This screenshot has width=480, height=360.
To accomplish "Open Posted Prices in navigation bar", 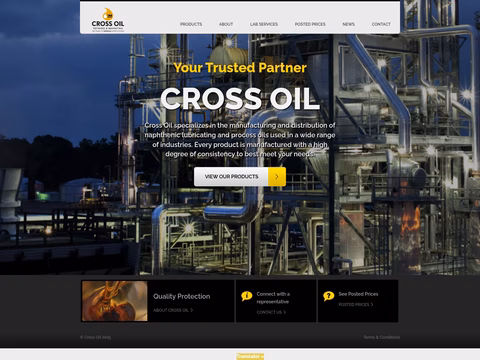I will point(310,24).
